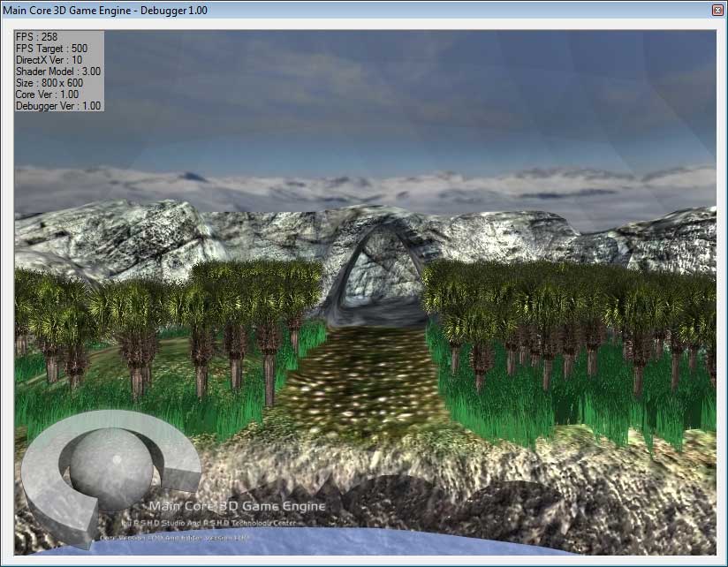Select the FPS Target : 500 line

(x=51, y=49)
